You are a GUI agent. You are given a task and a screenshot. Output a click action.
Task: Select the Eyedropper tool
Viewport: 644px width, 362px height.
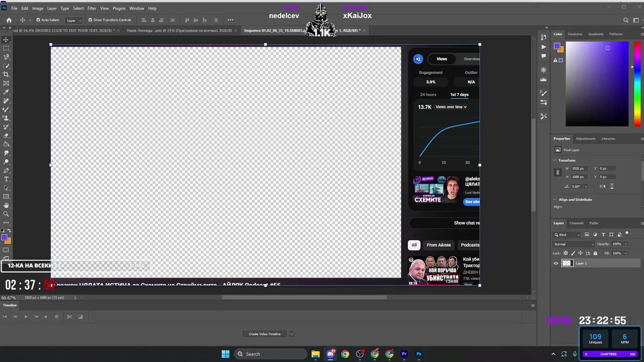click(x=6, y=92)
